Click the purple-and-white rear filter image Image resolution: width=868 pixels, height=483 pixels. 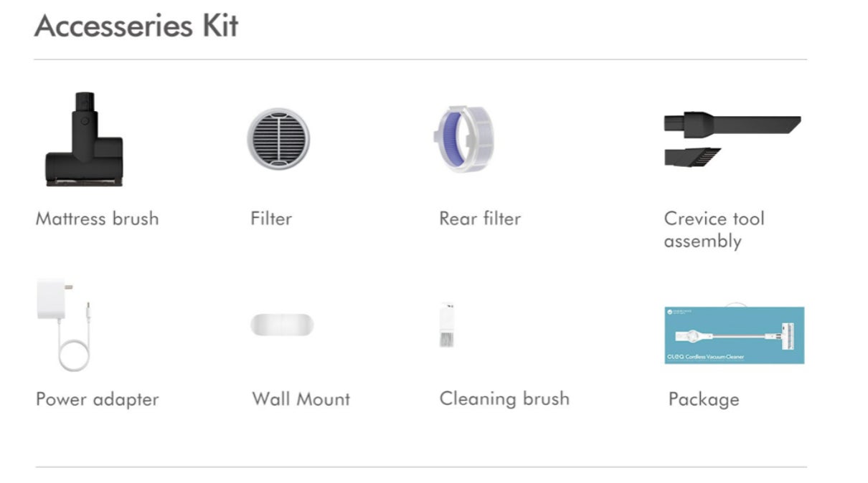464,138
